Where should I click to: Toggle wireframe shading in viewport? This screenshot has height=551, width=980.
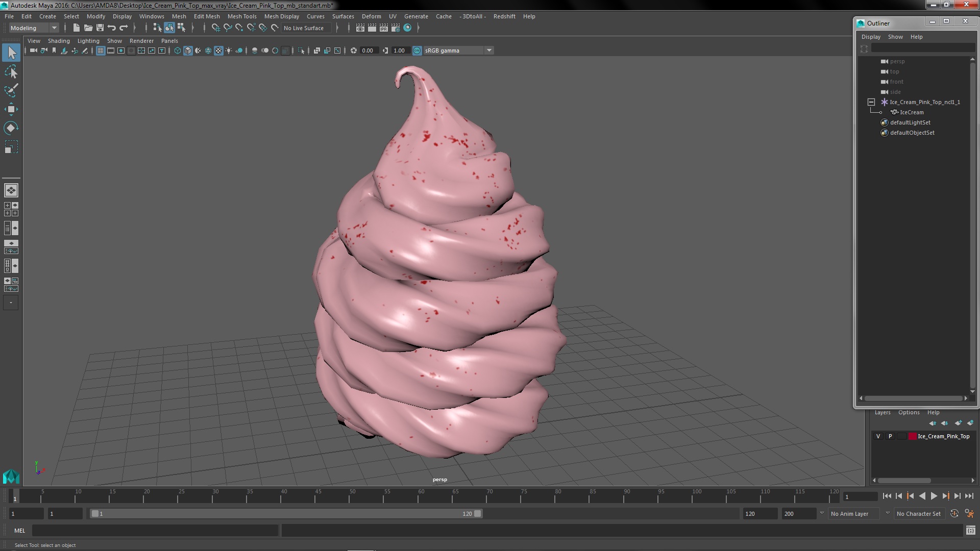[x=178, y=51]
